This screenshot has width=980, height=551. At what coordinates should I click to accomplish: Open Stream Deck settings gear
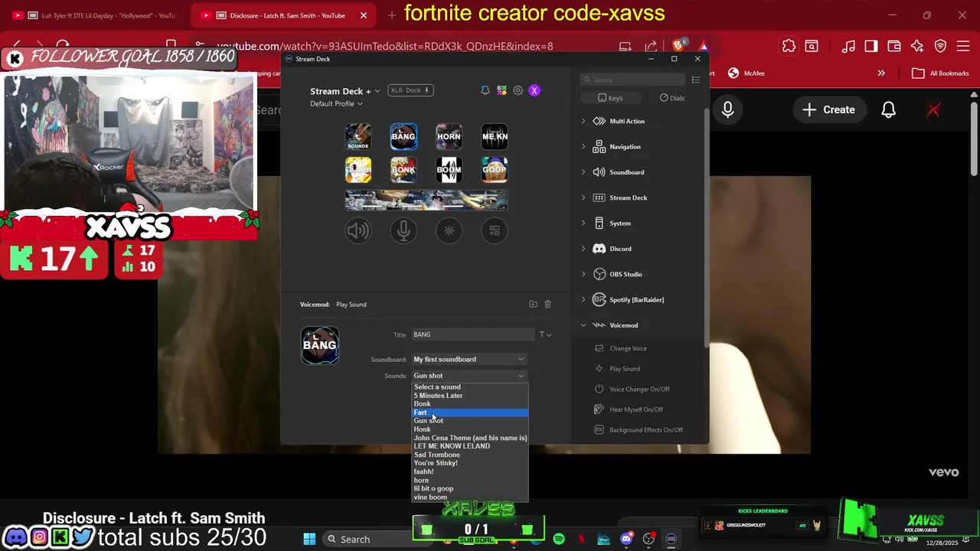coord(518,90)
